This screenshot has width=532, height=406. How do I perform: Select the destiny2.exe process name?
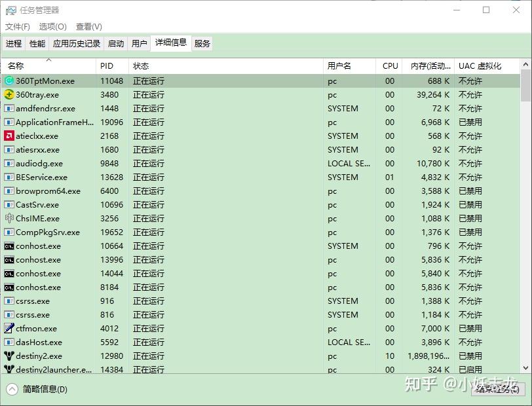[x=39, y=356]
